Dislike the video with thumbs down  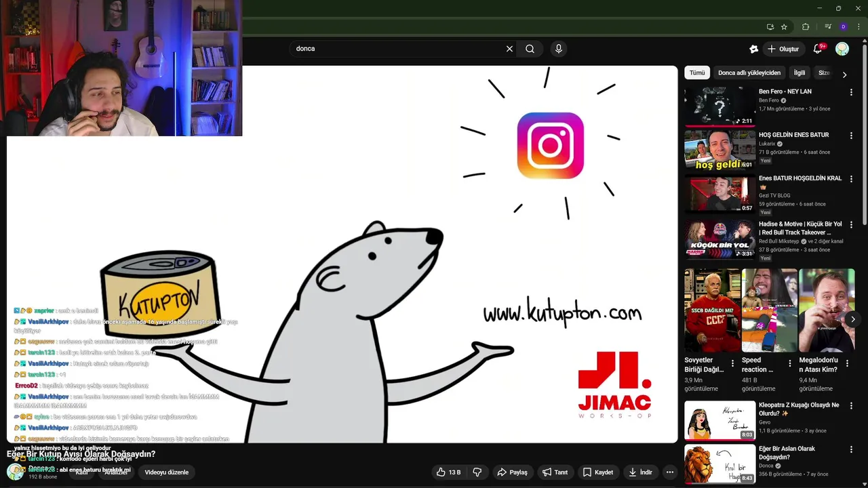tap(477, 472)
